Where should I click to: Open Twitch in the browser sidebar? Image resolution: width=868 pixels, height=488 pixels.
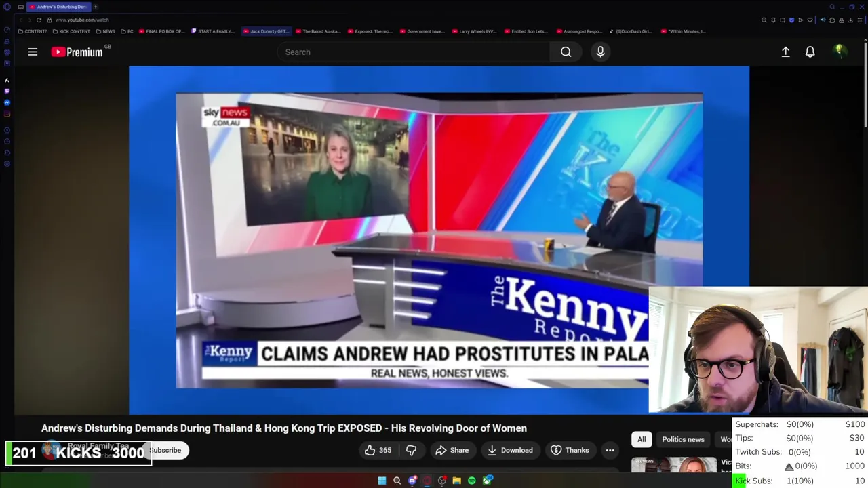point(7,91)
